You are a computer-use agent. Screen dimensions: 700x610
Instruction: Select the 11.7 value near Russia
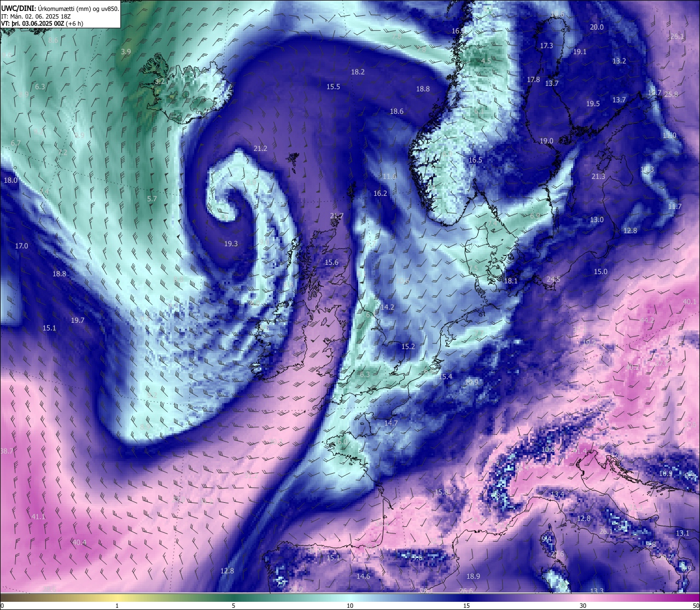[675, 206]
